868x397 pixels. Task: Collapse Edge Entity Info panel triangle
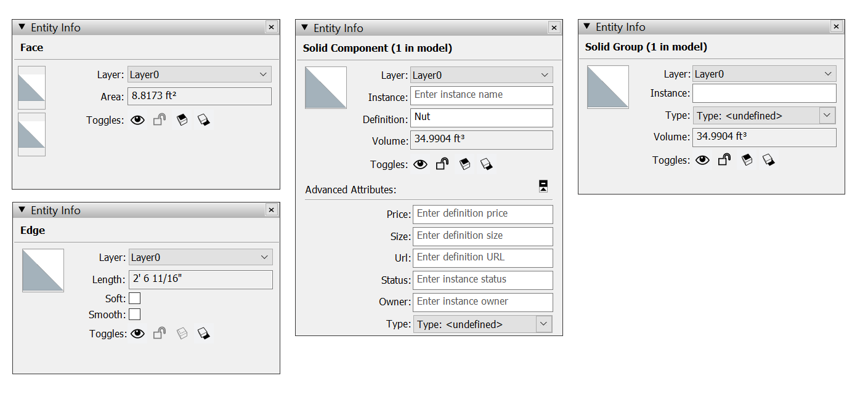tap(22, 211)
